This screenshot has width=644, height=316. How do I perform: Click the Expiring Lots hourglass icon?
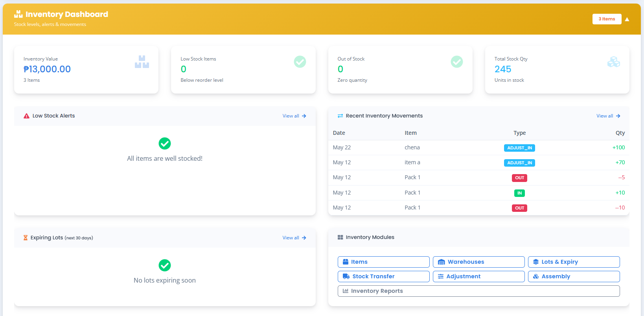26,238
